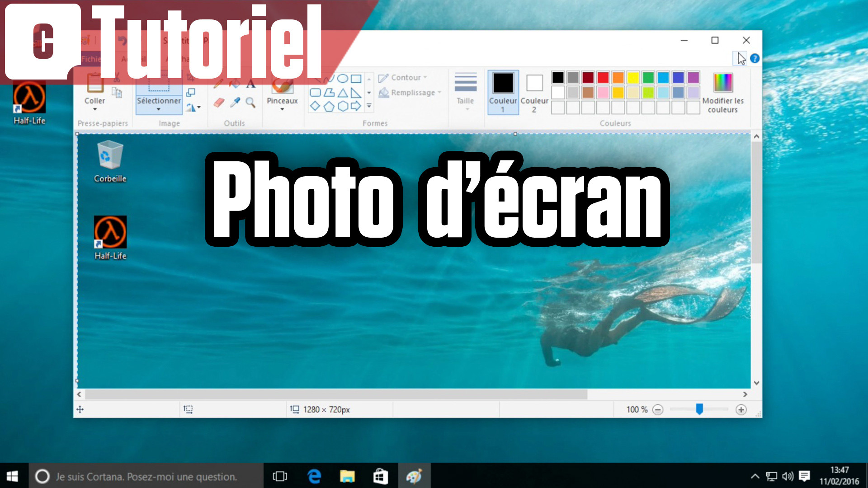Screen dimensions: 868x488
Task: Click the Paint help question mark icon
Action: click(x=755, y=58)
